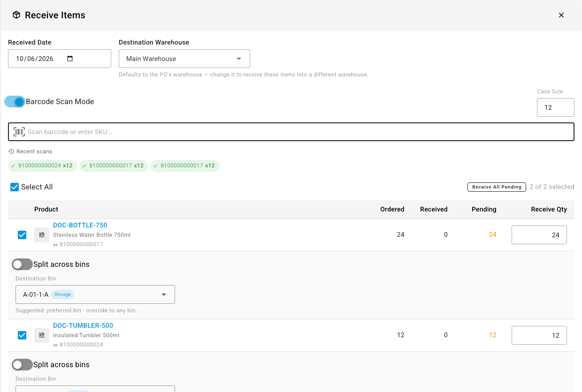Click the orange Pending value 12 for DOC-TUMBLER-500

pyautogui.click(x=492, y=335)
